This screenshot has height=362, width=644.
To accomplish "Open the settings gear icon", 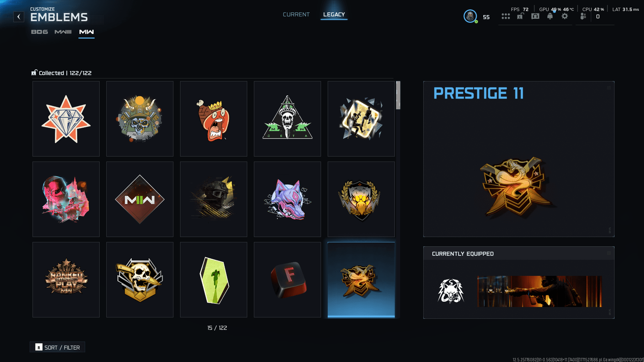I will (565, 16).
